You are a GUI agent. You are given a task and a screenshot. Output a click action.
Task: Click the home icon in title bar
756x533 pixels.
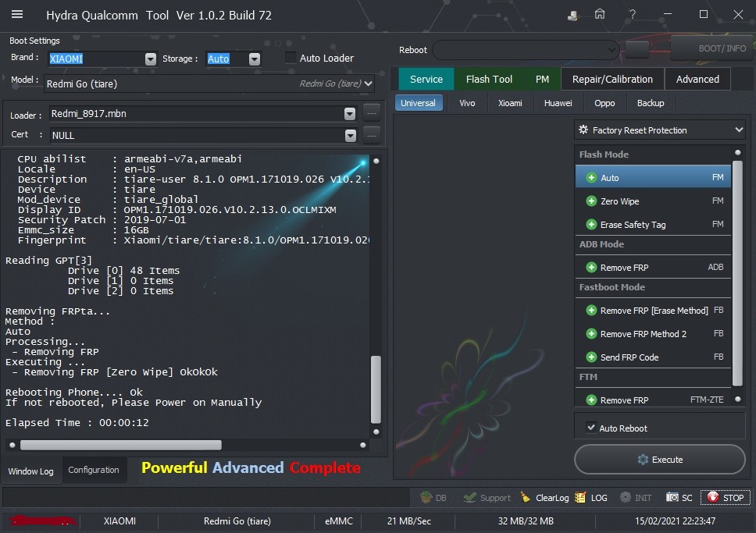[x=599, y=15]
